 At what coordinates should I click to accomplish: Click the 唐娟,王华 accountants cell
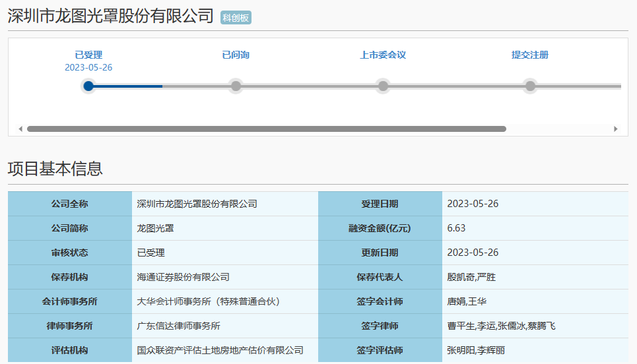pos(535,301)
